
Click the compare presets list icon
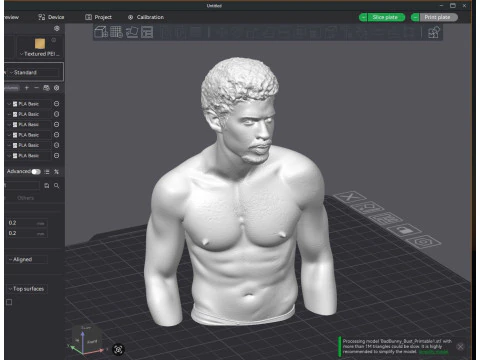tap(47, 172)
